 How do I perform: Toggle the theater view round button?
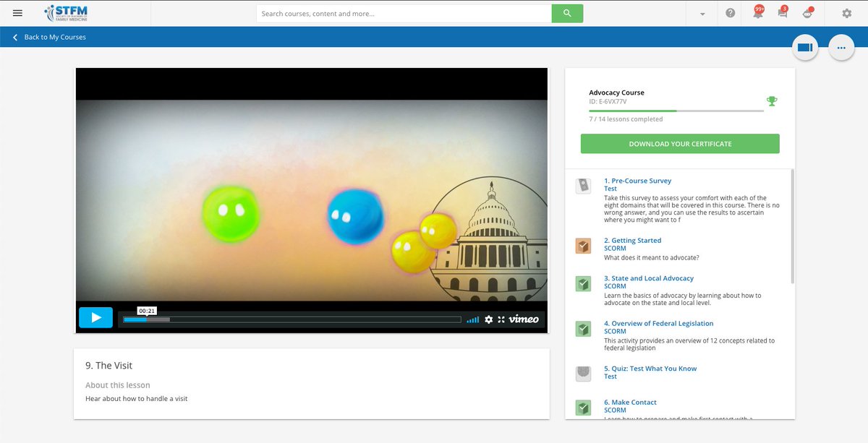[x=804, y=48]
